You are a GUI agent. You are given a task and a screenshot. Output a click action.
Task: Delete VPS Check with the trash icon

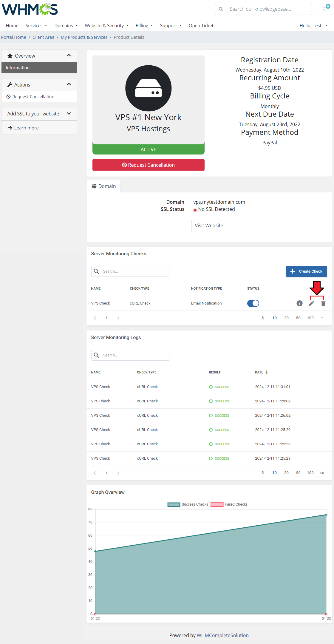(x=323, y=303)
